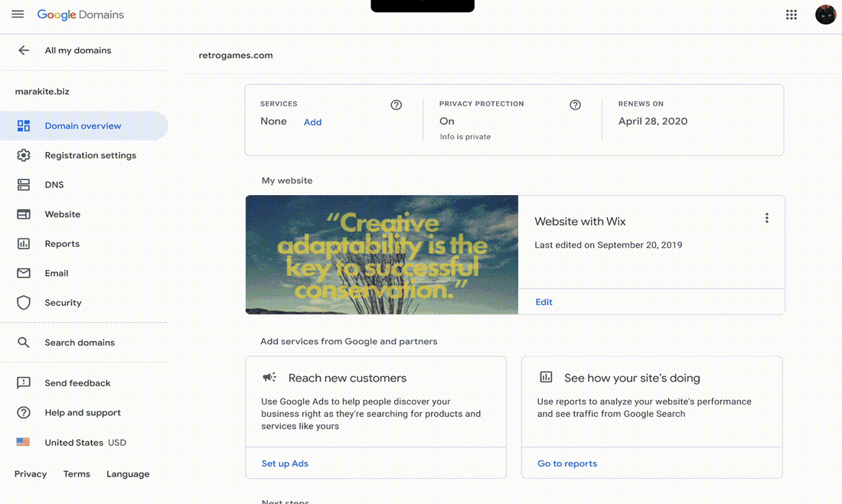Click Edit for the Wix website
Screen dimensions: 842x504
click(x=543, y=301)
